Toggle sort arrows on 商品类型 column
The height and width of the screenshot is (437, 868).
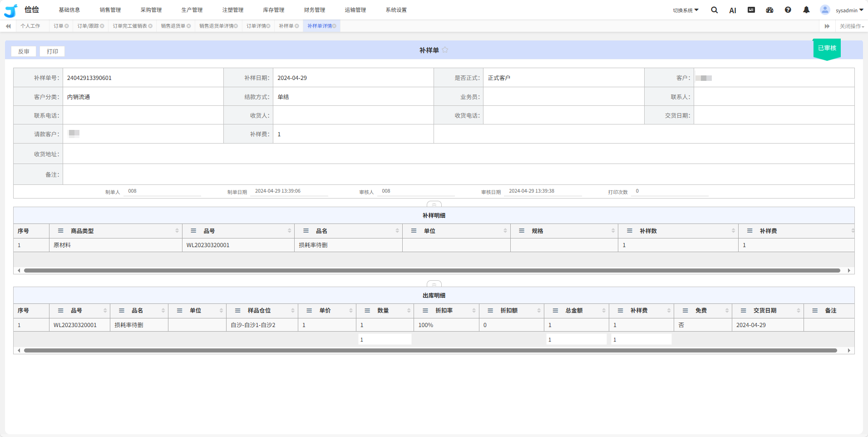(177, 231)
